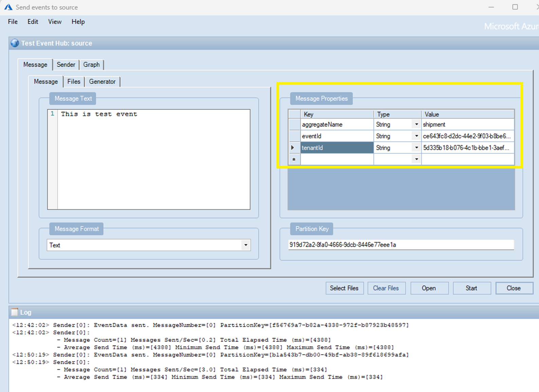539x392 pixels.
Task: Expand Type dropdown in the empty new row
Action: (x=416, y=159)
